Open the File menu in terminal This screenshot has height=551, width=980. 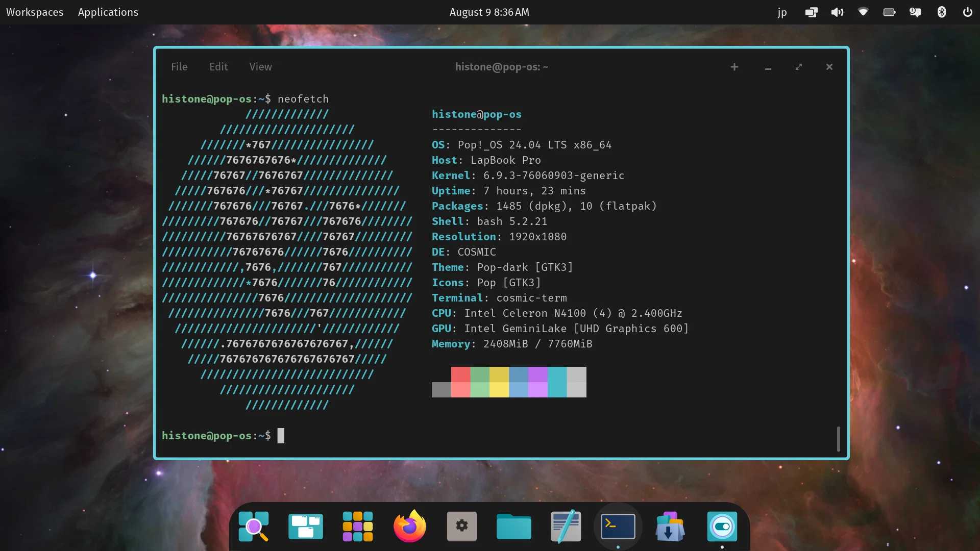179,67
